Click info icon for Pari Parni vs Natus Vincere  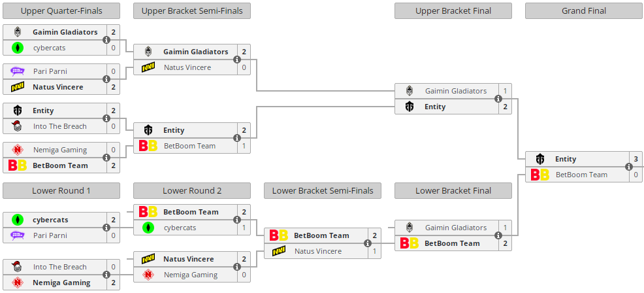pos(106,79)
